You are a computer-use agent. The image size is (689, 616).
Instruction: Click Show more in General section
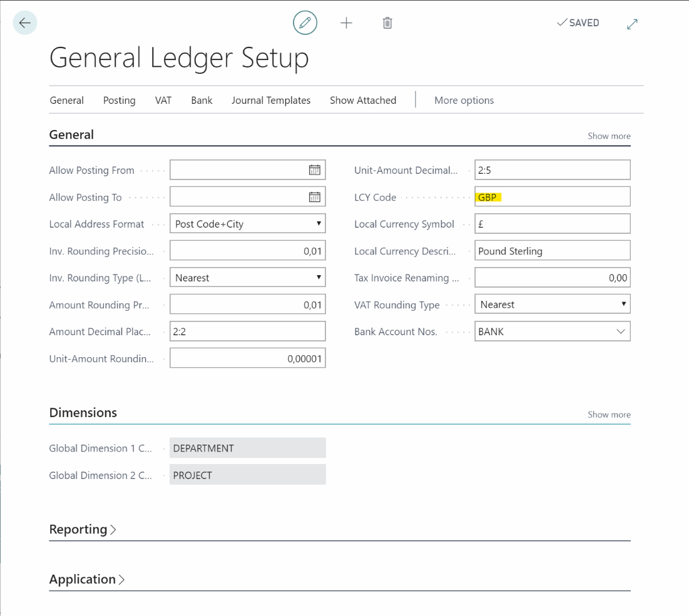coord(608,136)
